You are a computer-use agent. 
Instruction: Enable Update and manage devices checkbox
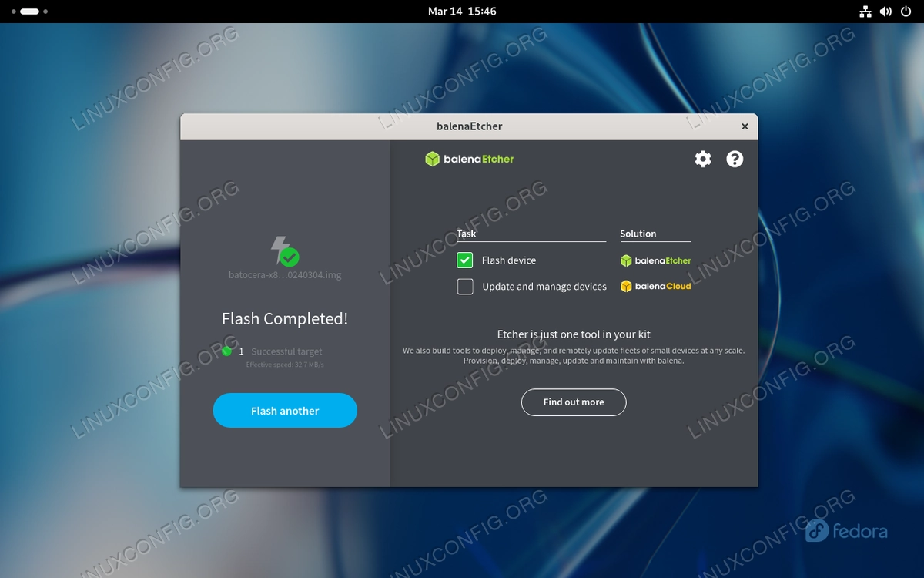click(x=465, y=287)
